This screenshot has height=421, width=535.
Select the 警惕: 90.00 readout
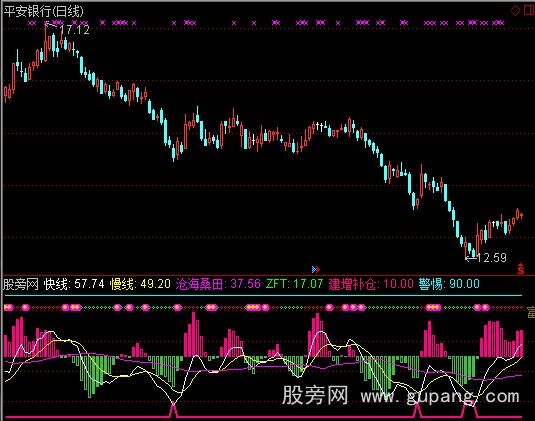pos(449,284)
